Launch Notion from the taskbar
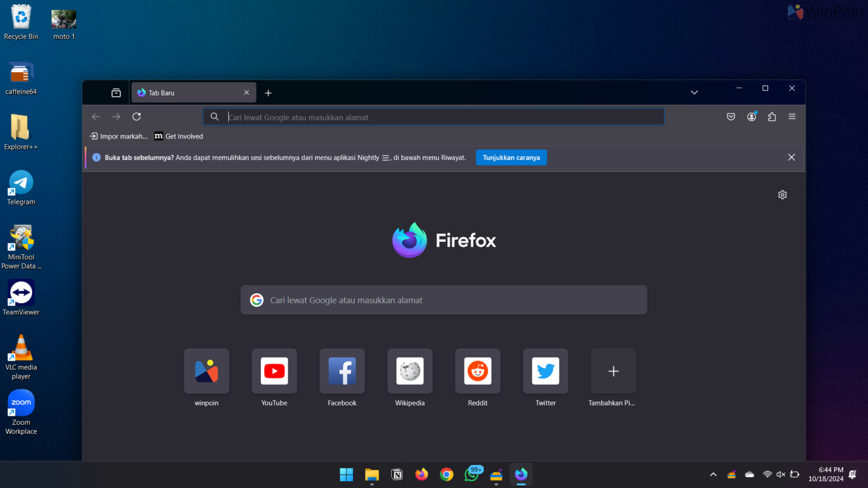Image resolution: width=868 pixels, height=488 pixels. (397, 474)
